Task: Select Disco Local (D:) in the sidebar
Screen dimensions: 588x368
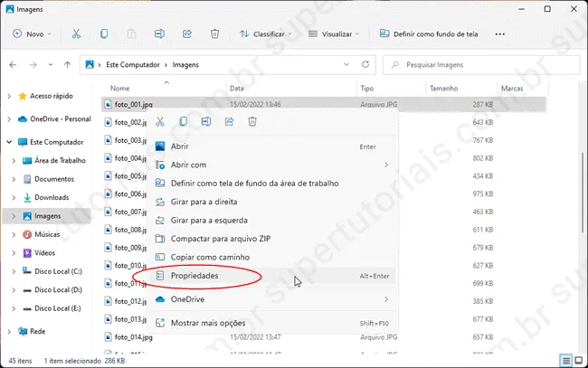Action: [58, 289]
